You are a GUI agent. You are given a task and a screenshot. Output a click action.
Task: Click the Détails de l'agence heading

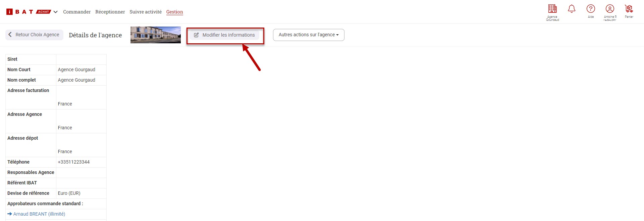pos(95,35)
